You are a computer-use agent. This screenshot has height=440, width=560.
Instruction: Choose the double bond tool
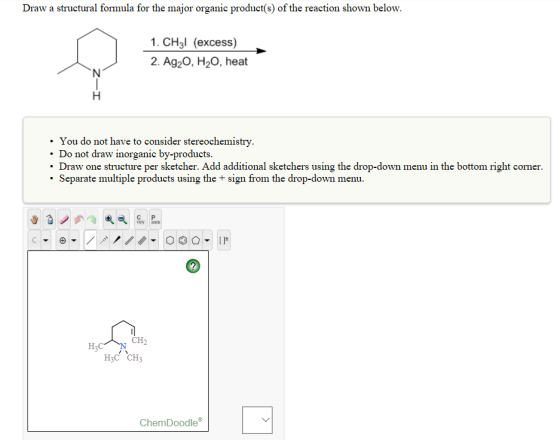(129, 240)
